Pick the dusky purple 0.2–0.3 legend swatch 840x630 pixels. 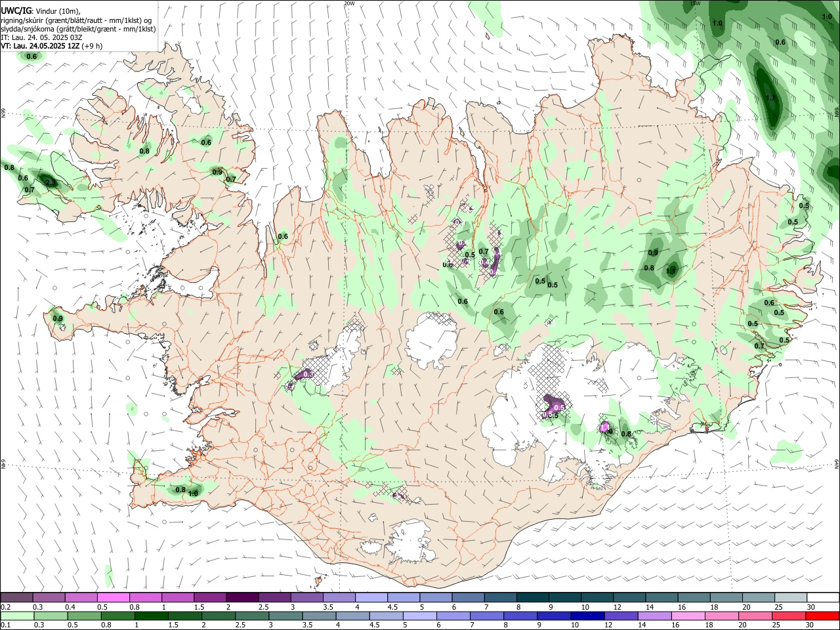(17, 598)
